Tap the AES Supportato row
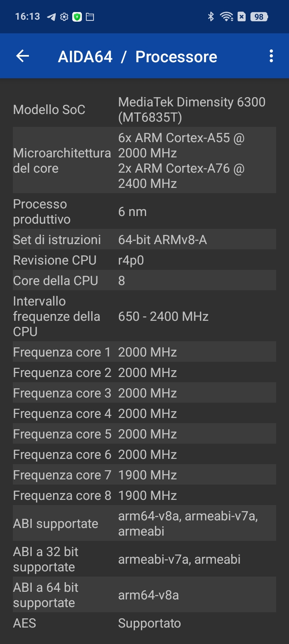This screenshot has width=289, height=644. (144, 623)
